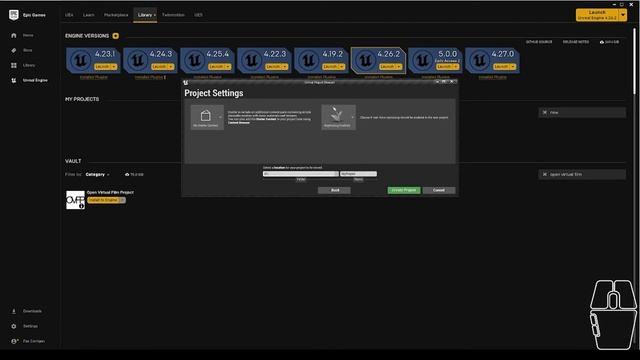Select the Library tab

pyautogui.click(x=145, y=15)
